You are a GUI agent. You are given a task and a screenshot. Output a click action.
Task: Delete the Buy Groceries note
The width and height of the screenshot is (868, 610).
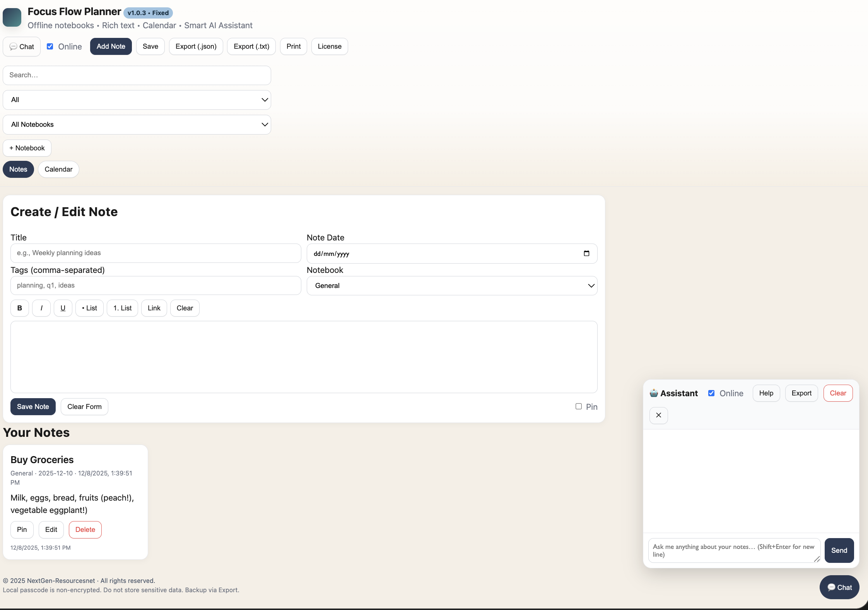pos(85,529)
